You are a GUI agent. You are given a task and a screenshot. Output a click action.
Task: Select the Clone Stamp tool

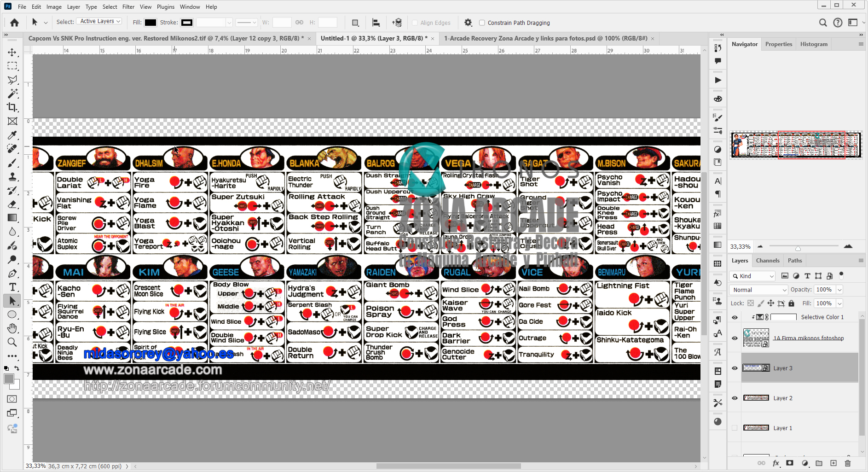point(12,175)
